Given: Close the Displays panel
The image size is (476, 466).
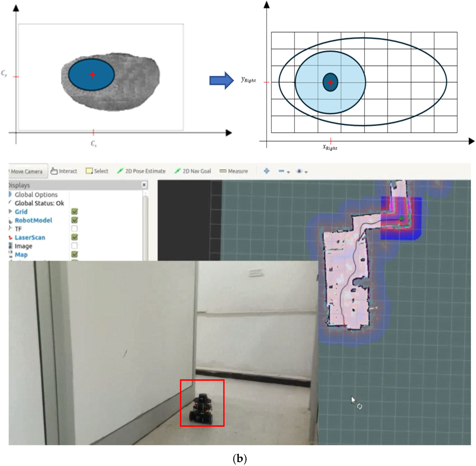Looking at the screenshot, I should point(144,185).
